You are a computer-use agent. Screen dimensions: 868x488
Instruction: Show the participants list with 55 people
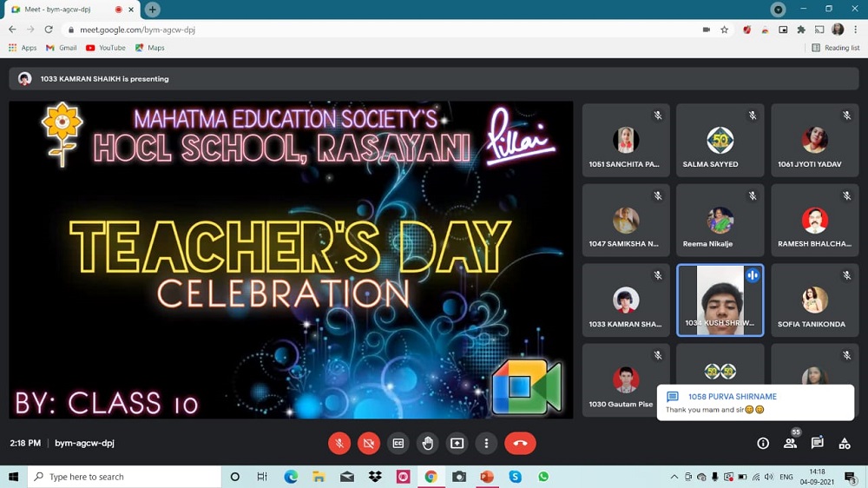pos(790,443)
